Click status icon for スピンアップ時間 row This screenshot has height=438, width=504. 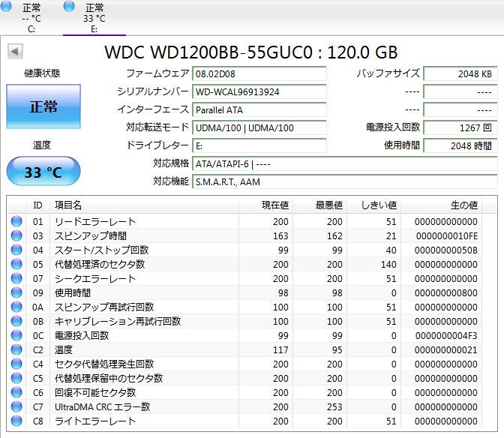(x=16, y=236)
